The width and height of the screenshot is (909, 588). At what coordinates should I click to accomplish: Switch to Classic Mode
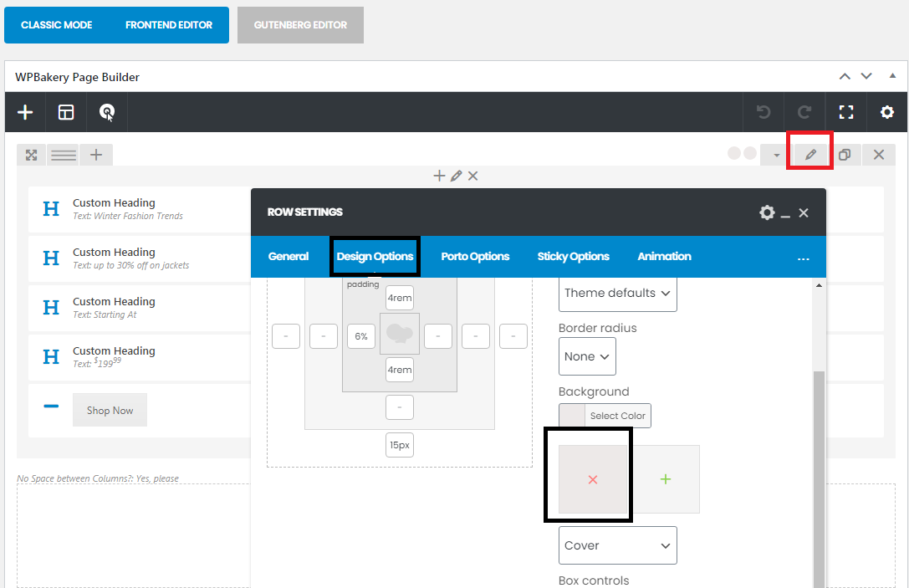tap(57, 25)
